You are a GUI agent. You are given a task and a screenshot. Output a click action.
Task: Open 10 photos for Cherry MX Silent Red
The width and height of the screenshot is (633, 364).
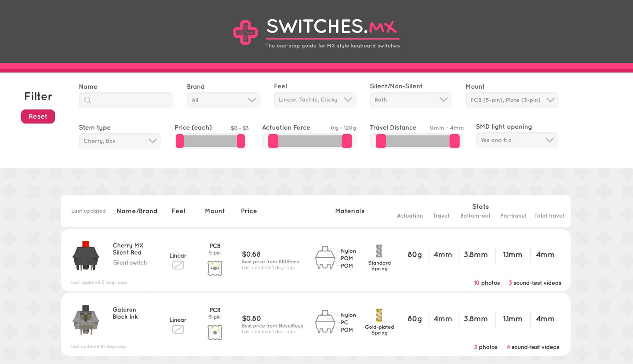487,283
